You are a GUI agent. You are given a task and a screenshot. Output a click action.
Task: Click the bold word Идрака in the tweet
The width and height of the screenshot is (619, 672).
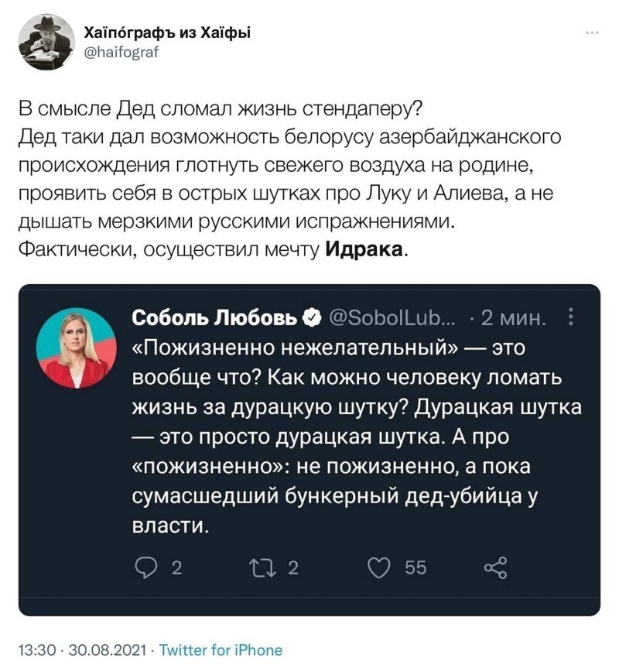(364, 249)
